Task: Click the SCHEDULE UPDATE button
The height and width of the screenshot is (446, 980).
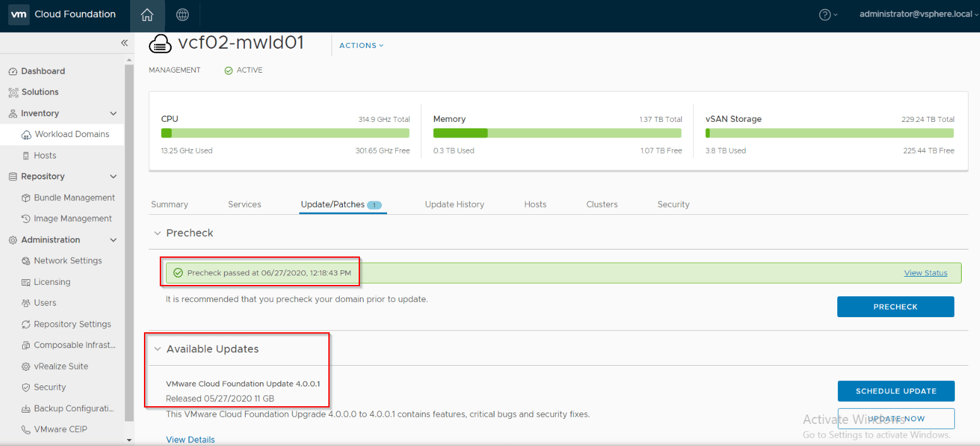Action: [x=896, y=391]
